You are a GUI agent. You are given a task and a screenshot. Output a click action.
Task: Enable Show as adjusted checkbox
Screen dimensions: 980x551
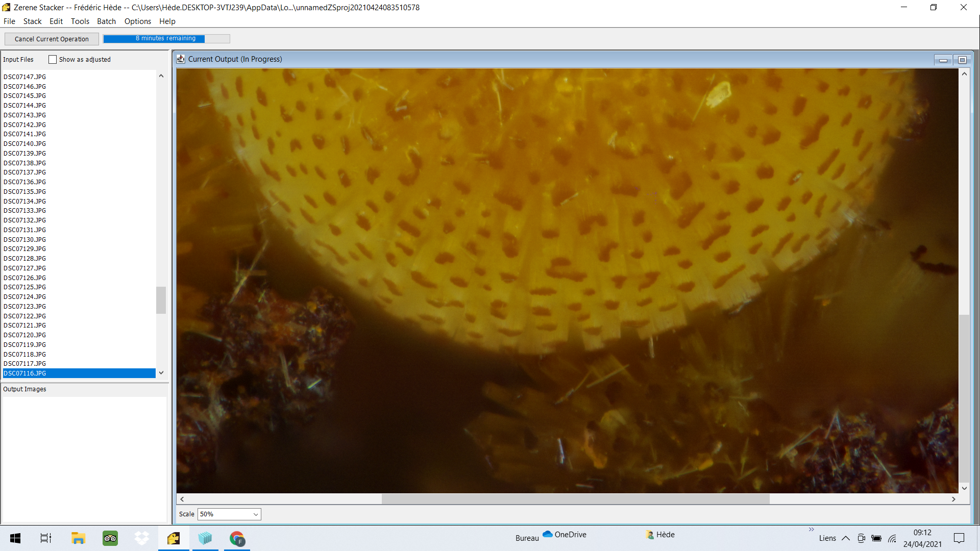(x=53, y=60)
